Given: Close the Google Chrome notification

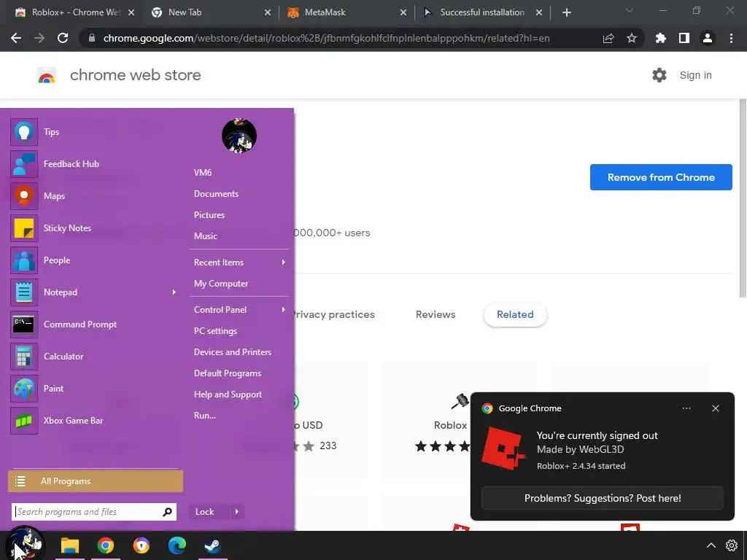Looking at the screenshot, I should click(715, 408).
